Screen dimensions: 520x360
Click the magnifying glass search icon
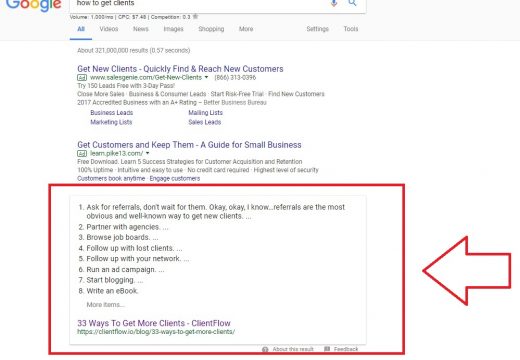(x=352, y=3)
